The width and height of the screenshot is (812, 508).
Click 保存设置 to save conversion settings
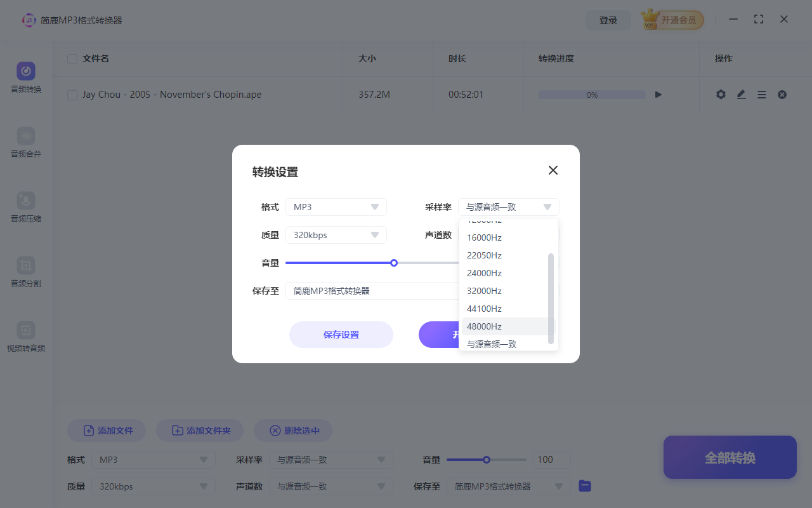[x=341, y=335]
